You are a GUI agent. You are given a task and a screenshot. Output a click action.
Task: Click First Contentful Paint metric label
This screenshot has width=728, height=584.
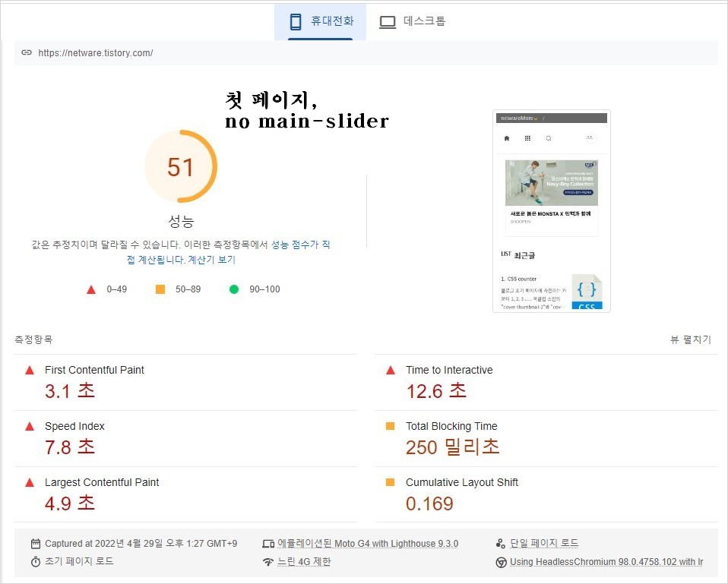[x=94, y=370]
